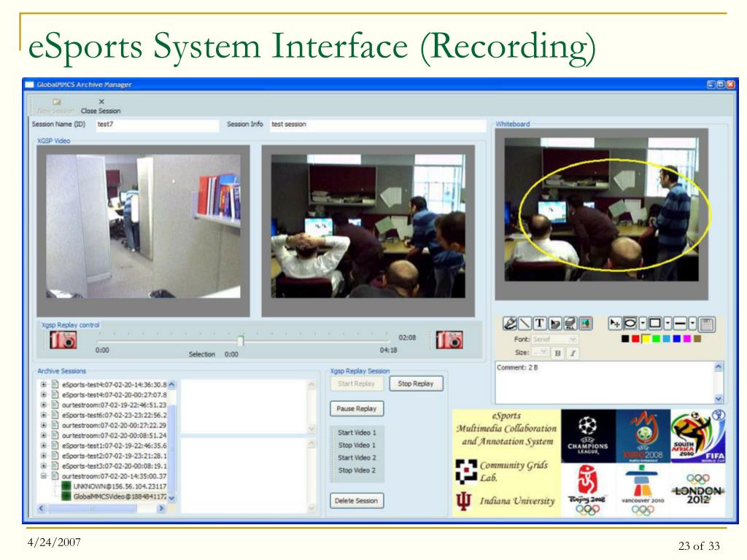Select the freehand pen whiteboard tool
This screenshot has height=560, width=747.
click(510, 323)
